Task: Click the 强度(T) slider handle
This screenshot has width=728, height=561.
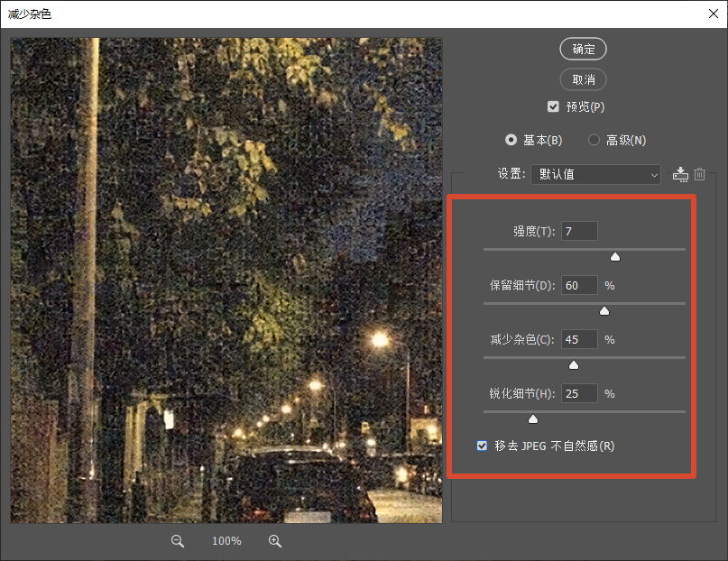Action: [615, 257]
